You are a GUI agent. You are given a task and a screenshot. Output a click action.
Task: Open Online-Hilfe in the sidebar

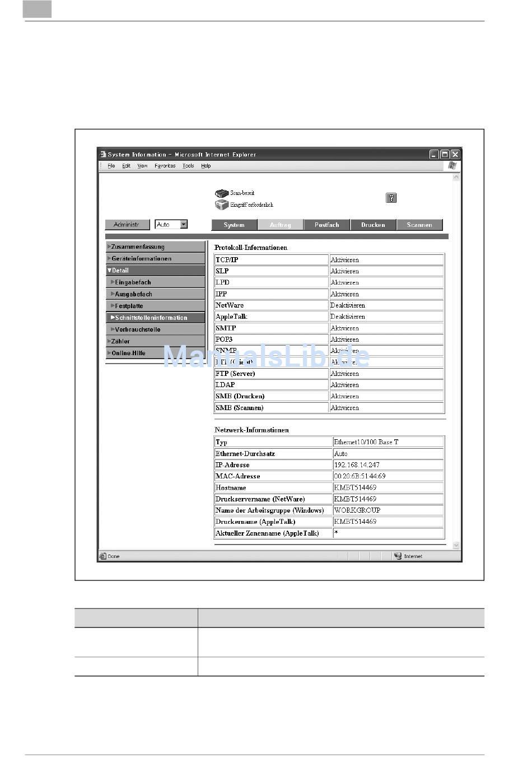point(156,353)
